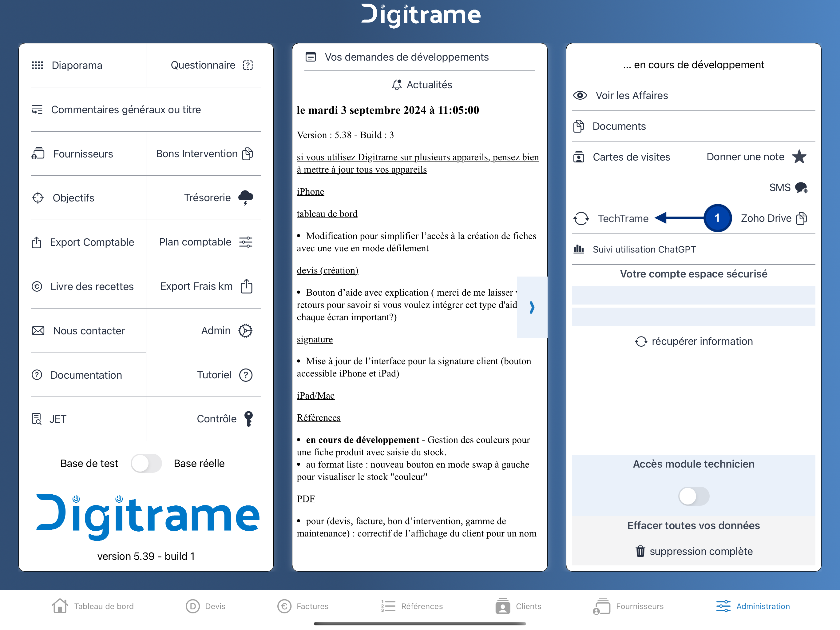Viewport: 840px width, 630px height.
Task: Click the Documentation question mark icon
Action: 37,375
